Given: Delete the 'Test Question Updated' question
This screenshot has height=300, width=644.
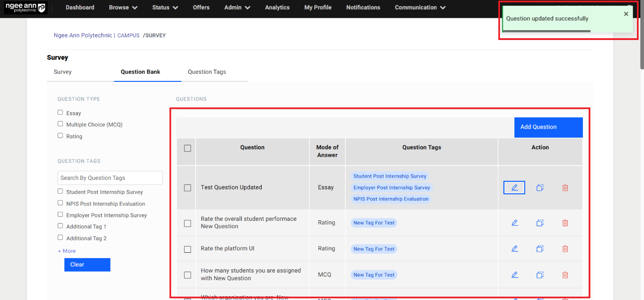Looking at the screenshot, I should [x=565, y=188].
